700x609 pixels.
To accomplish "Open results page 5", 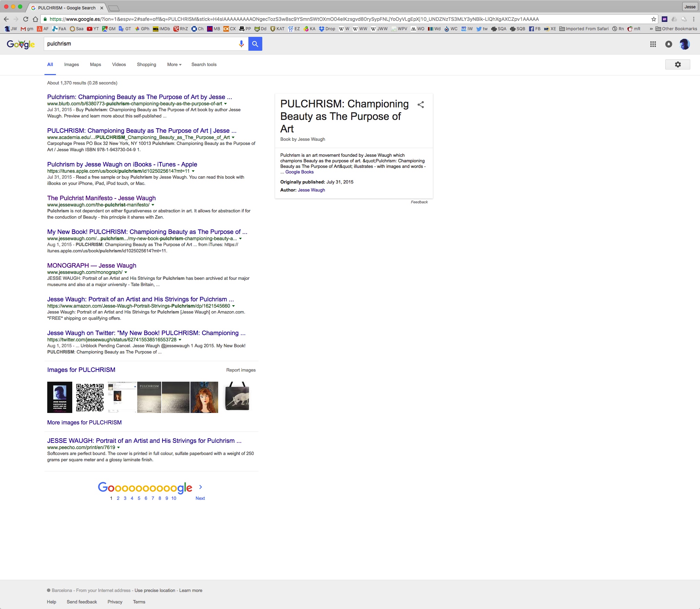I will tap(139, 498).
